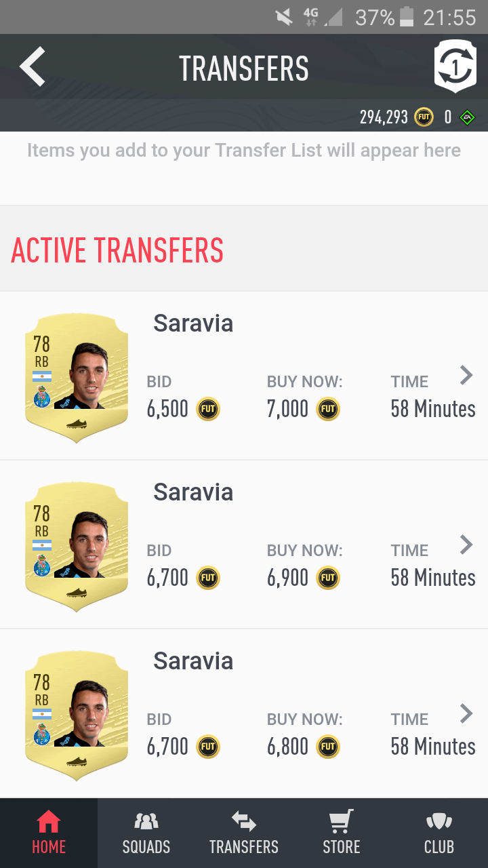Tap the Store shopping cart icon
Viewport: 488px width, 868px height.
(x=342, y=821)
